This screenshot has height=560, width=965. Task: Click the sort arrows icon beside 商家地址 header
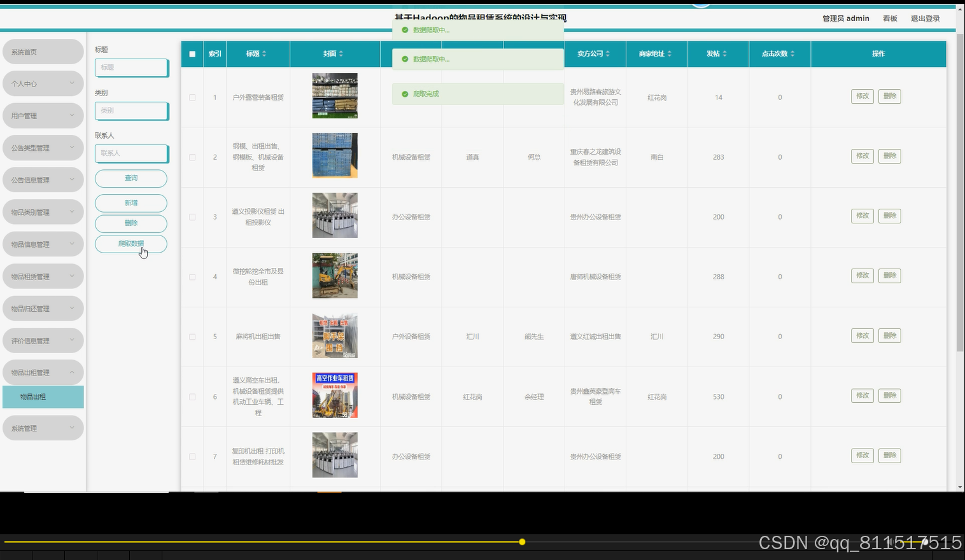click(x=670, y=54)
